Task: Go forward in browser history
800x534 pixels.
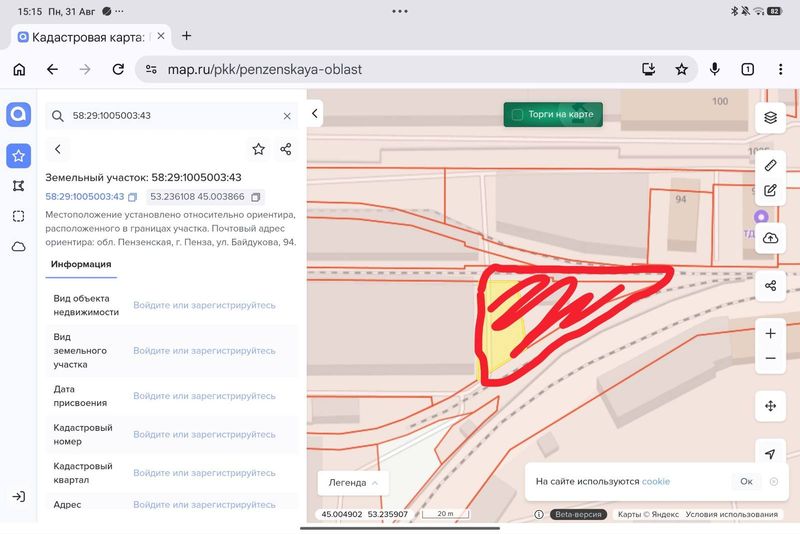Action: click(85, 69)
